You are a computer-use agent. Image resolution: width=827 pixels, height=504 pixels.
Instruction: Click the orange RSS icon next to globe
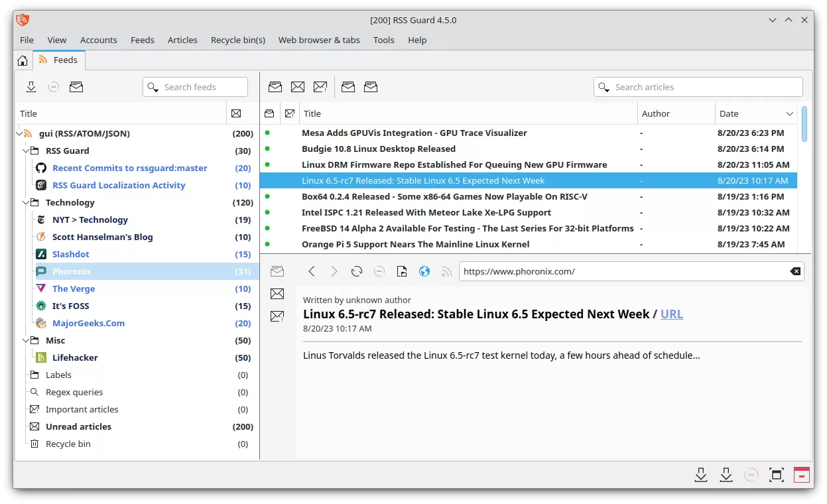(x=446, y=271)
